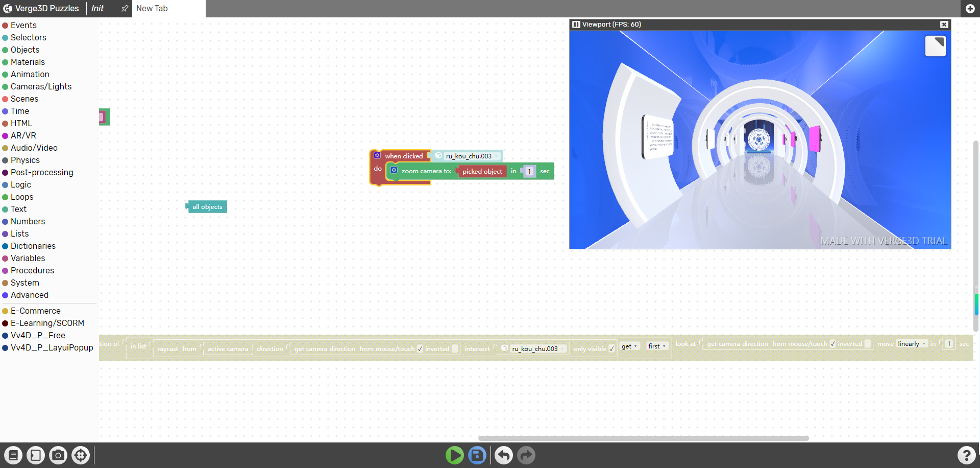Toggle 'only visible' checkbox in raycast block

tap(611, 349)
